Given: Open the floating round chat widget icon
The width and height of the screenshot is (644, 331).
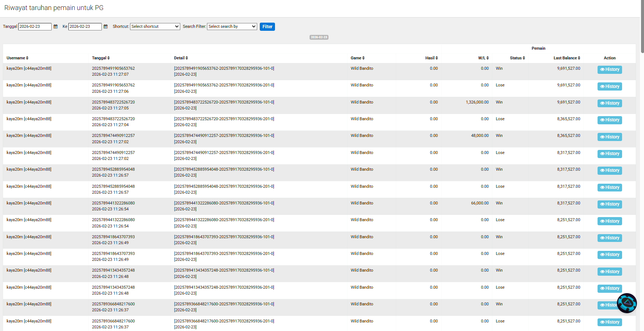Looking at the screenshot, I should 627,303.
